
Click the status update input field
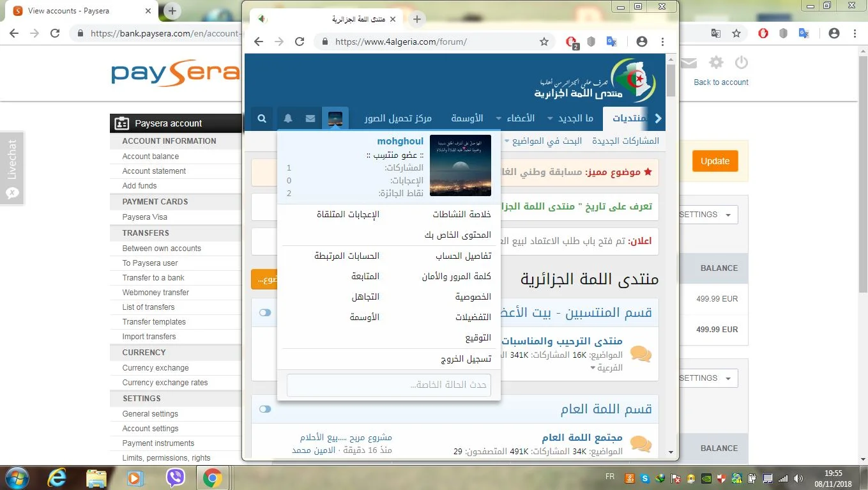tap(388, 385)
